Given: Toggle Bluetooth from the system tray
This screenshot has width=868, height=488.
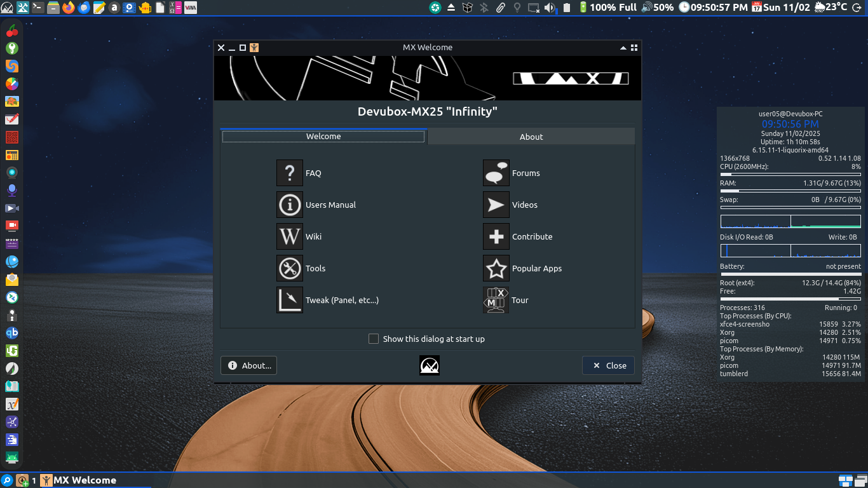Looking at the screenshot, I should [482, 8].
